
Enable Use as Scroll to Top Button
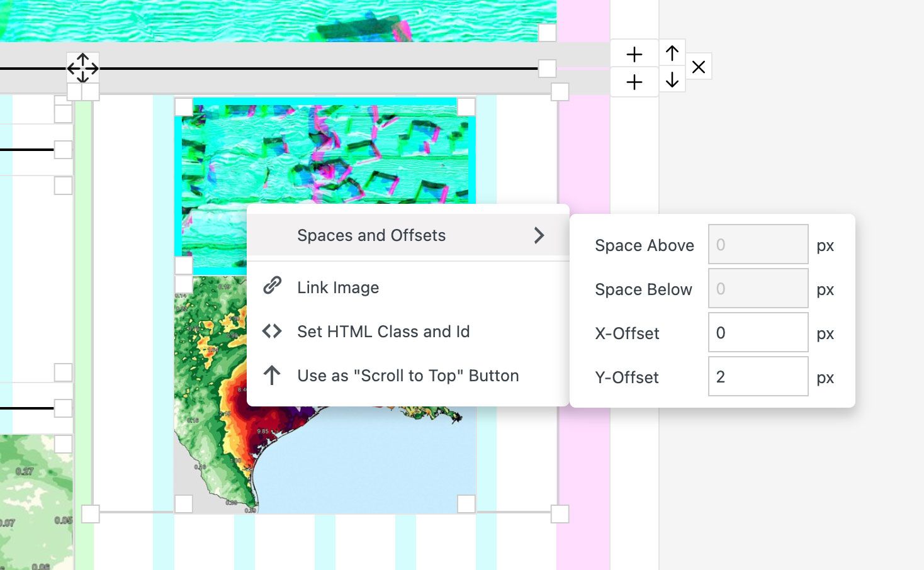pos(408,375)
